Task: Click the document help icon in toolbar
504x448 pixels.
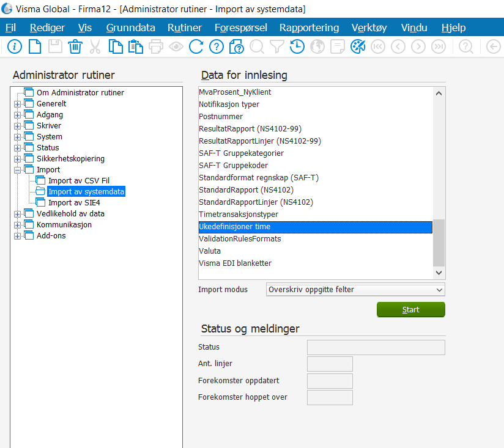Action: [237, 46]
